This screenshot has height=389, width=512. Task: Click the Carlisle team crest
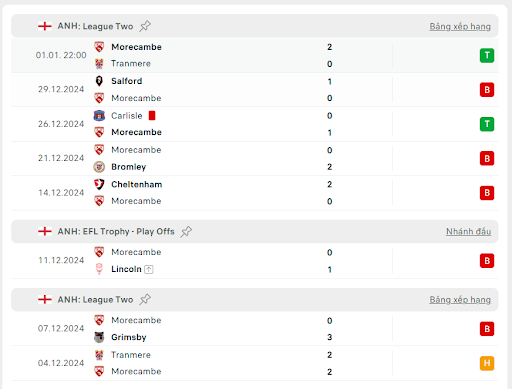[x=99, y=116]
